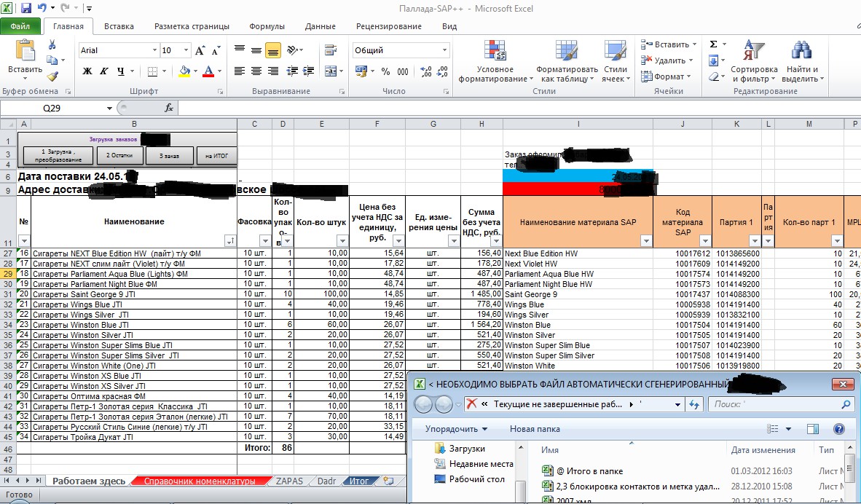Open the number format dropdown Общий
This screenshot has width=861, height=504.
[x=445, y=50]
